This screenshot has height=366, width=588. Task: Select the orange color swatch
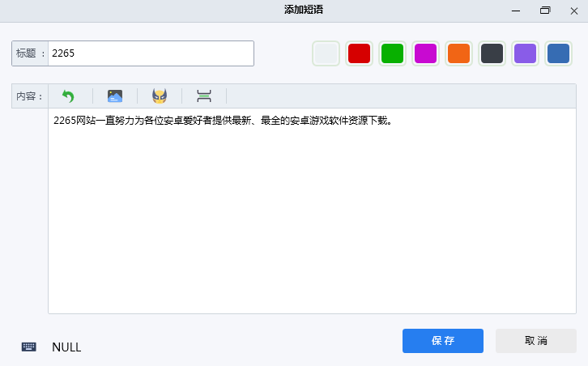tap(458, 53)
